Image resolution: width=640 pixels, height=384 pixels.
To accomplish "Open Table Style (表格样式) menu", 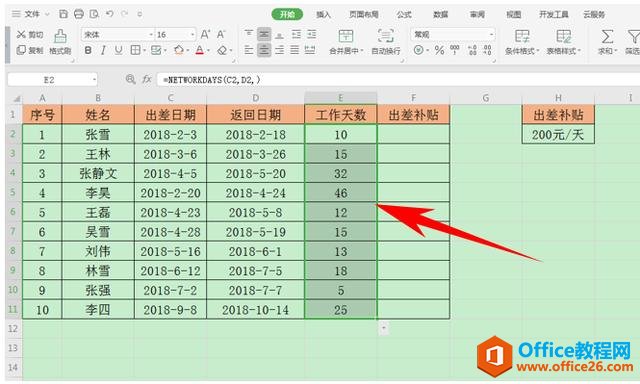I will point(564,42).
